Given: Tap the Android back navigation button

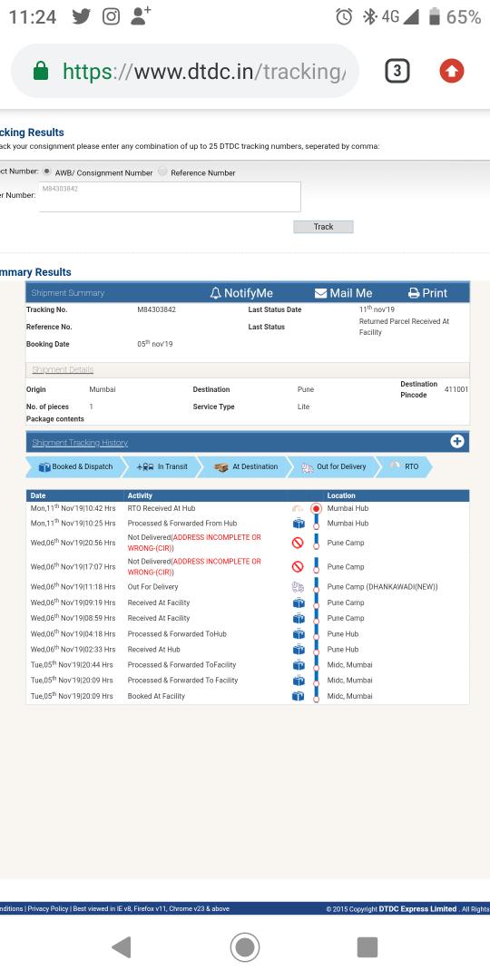Looking at the screenshot, I should point(122,947).
